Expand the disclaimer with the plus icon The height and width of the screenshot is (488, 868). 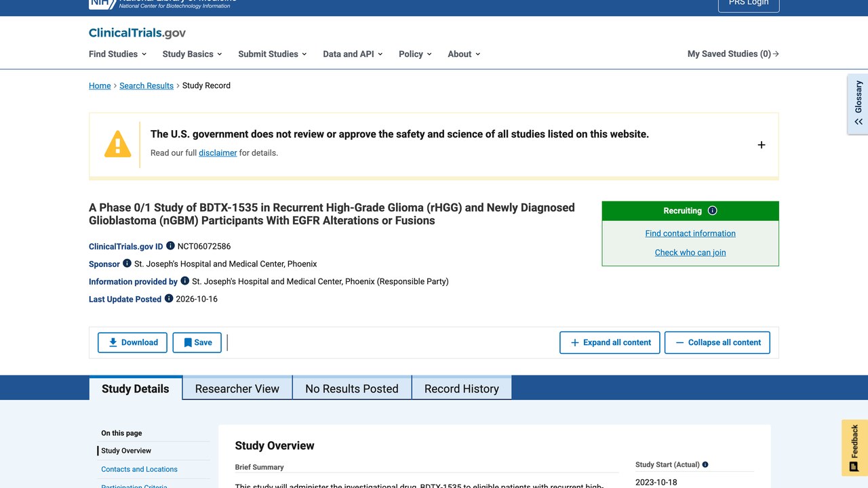(x=762, y=145)
